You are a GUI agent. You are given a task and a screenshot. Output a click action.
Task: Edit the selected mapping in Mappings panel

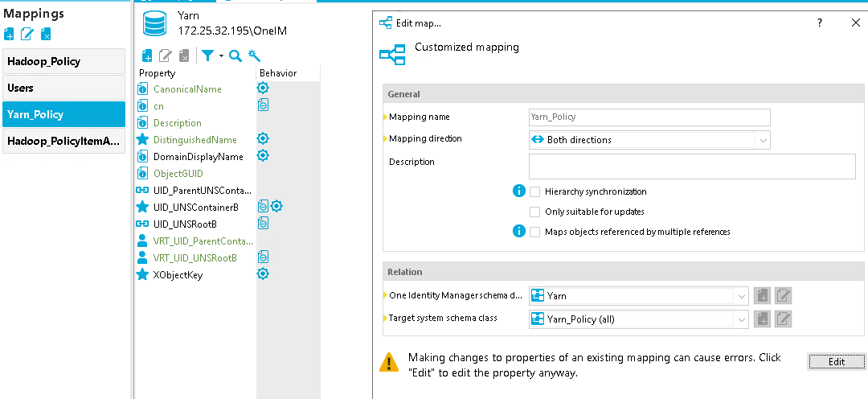[x=27, y=34]
